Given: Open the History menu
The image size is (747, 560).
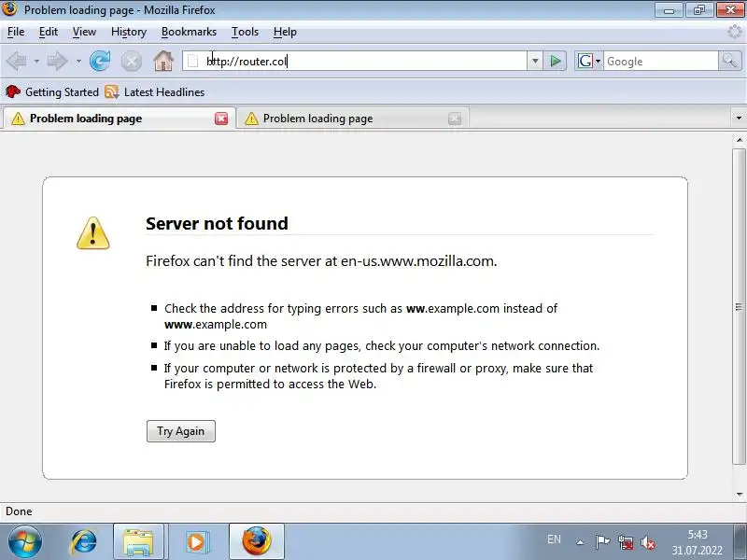Looking at the screenshot, I should coord(129,32).
